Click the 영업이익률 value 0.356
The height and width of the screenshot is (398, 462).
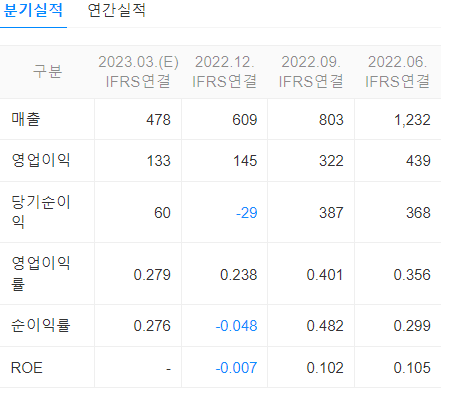coord(412,275)
